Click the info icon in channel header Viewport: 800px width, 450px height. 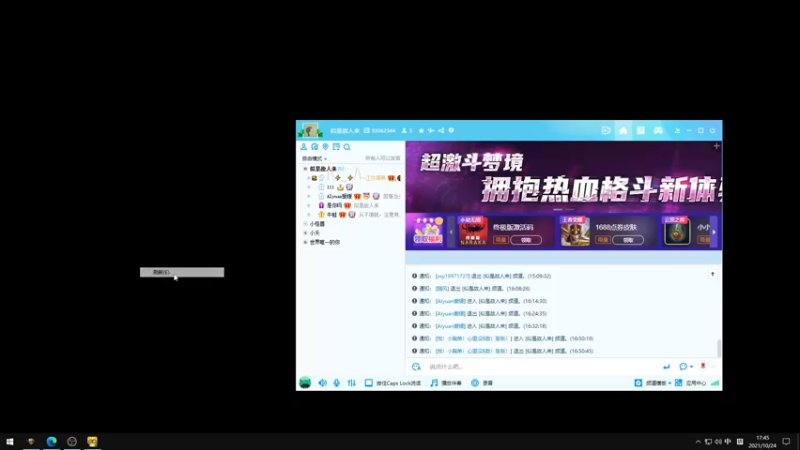pos(451,131)
